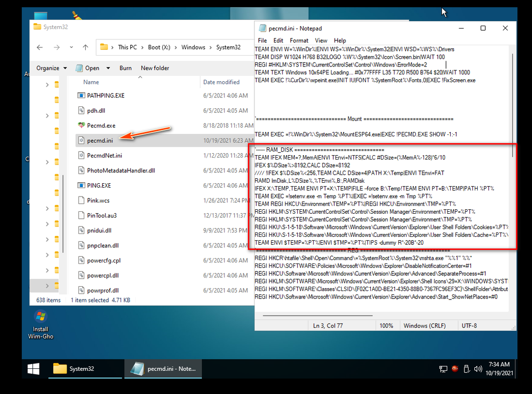Open the Notepad File menu
This screenshot has height=394, width=532.
click(x=262, y=40)
